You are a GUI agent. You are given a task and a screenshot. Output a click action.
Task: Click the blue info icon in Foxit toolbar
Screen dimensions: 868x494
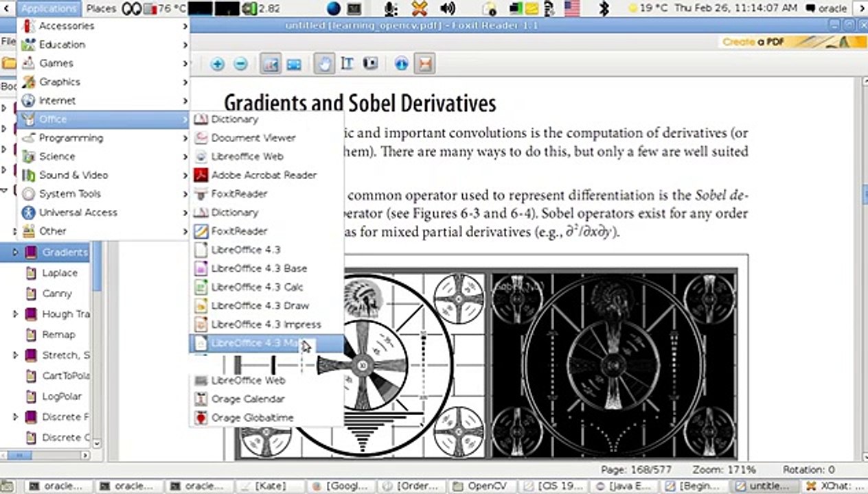pyautogui.click(x=402, y=64)
